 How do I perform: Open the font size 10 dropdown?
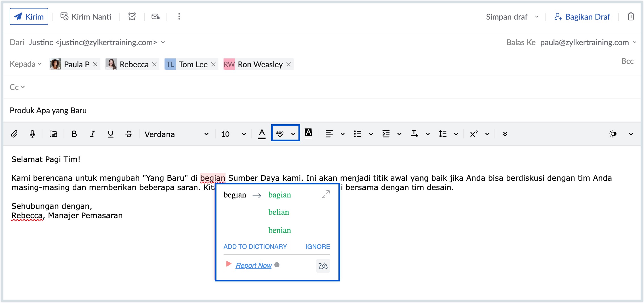coord(233,134)
